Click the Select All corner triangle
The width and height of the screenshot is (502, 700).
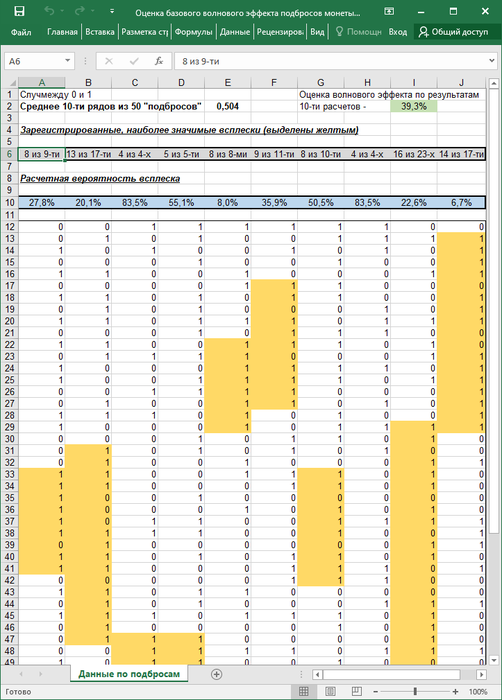11,83
